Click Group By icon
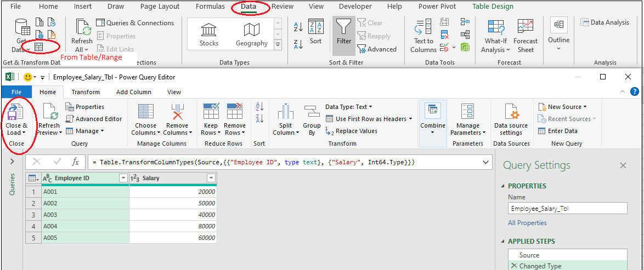The image size is (644, 270). (x=312, y=112)
